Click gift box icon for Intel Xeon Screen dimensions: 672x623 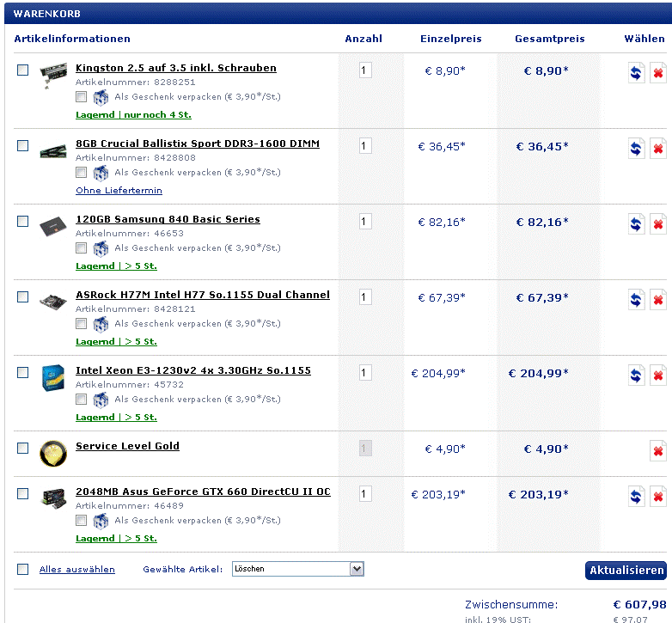point(101,400)
